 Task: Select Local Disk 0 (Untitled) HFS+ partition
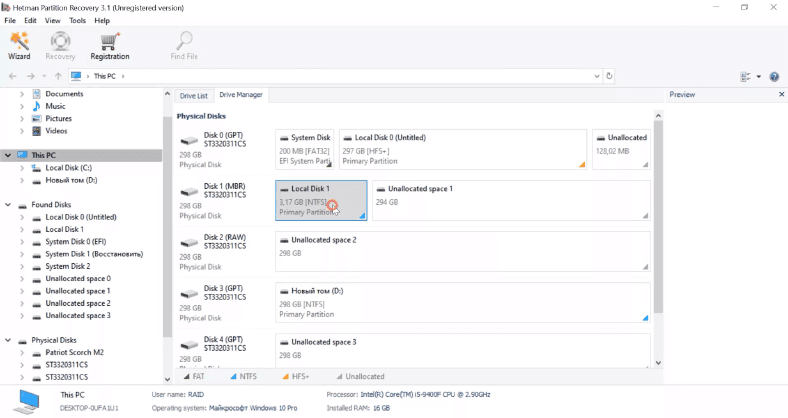tap(463, 149)
